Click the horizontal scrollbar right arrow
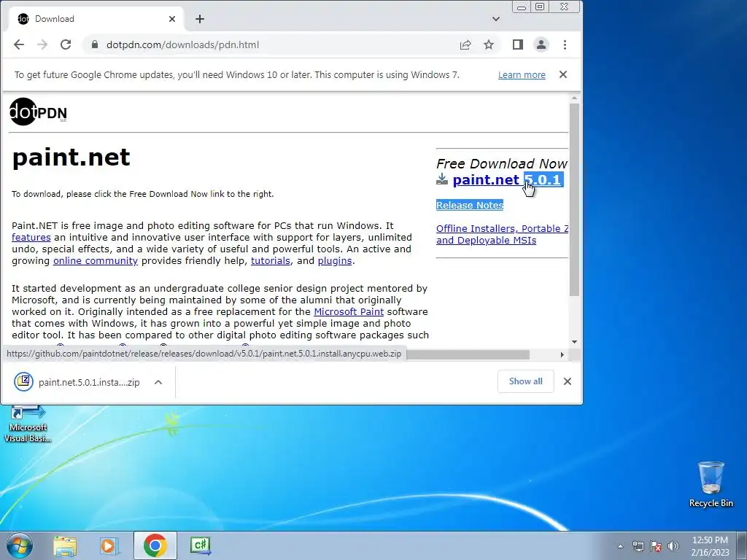The height and width of the screenshot is (560, 747). point(562,355)
